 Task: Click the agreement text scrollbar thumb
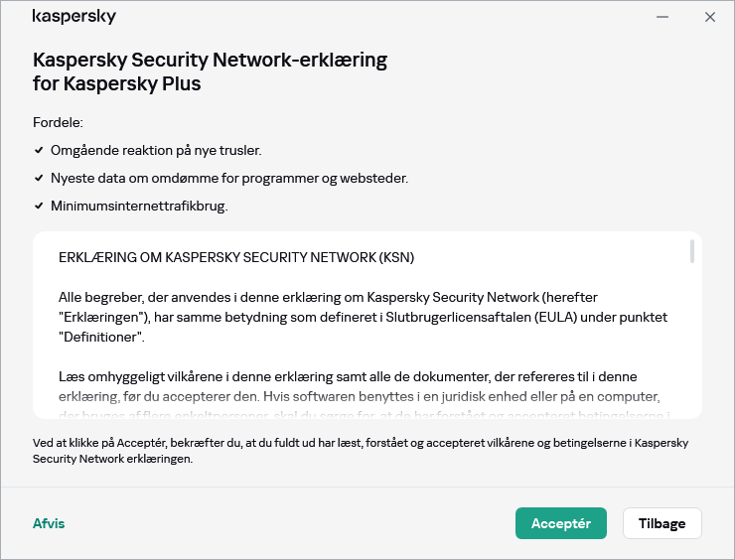(692, 251)
